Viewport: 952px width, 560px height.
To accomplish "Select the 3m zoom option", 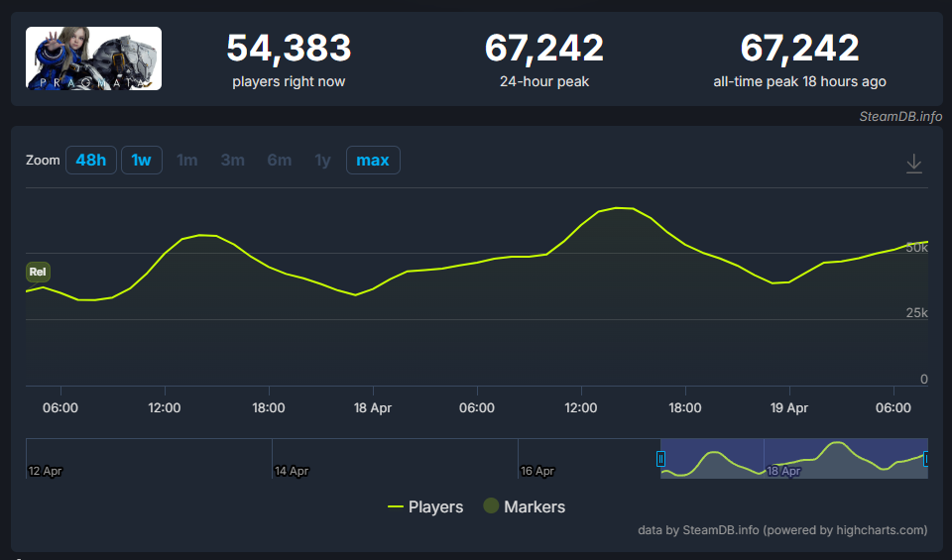I will [x=233, y=160].
